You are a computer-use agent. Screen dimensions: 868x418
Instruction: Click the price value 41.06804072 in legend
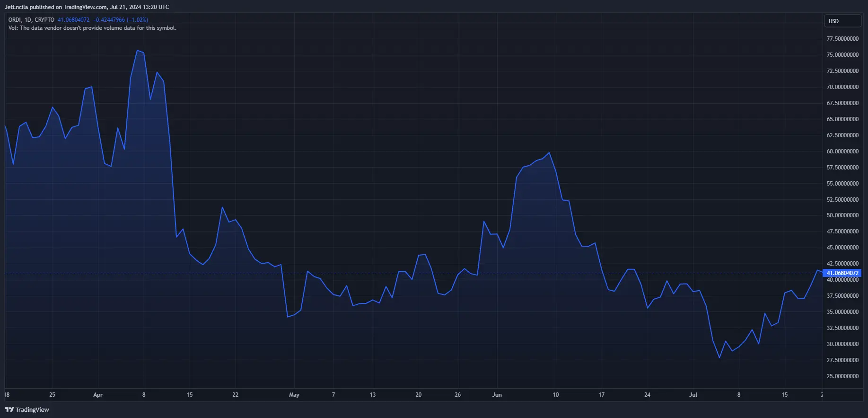click(x=73, y=20)
